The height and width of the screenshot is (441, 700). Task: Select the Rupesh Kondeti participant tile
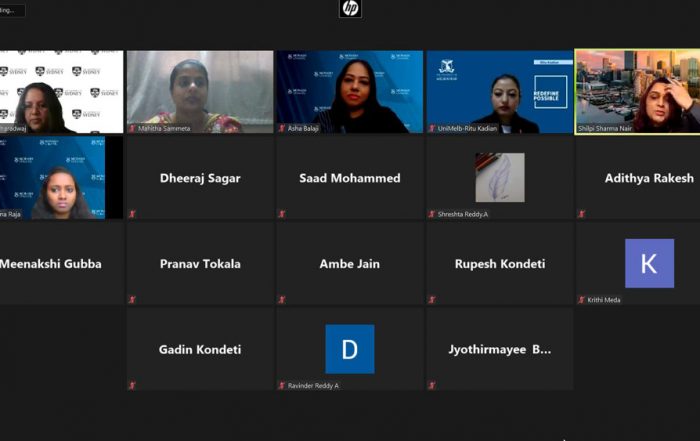500,263
